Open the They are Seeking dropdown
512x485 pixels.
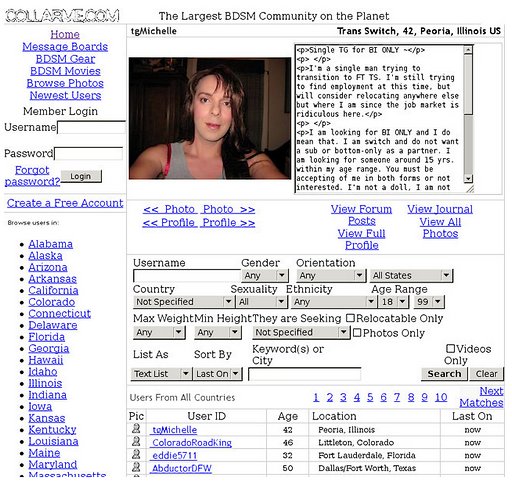301,332
